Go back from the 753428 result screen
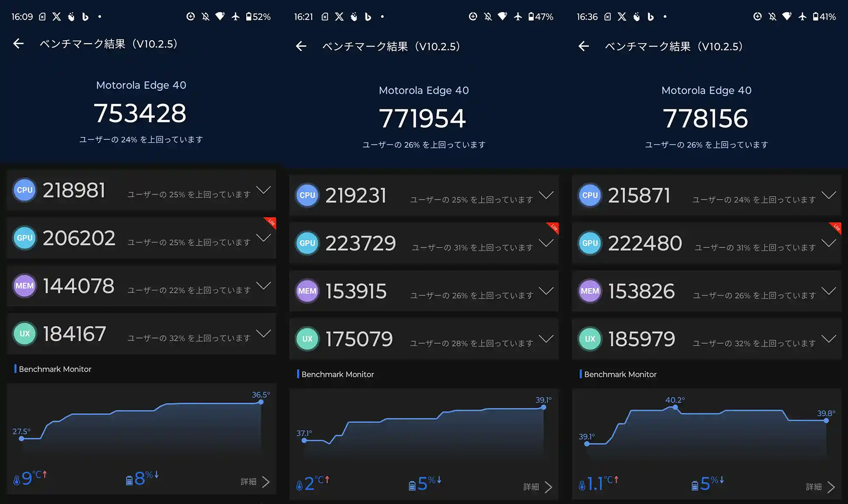848x504 pixels. point(18,44)
